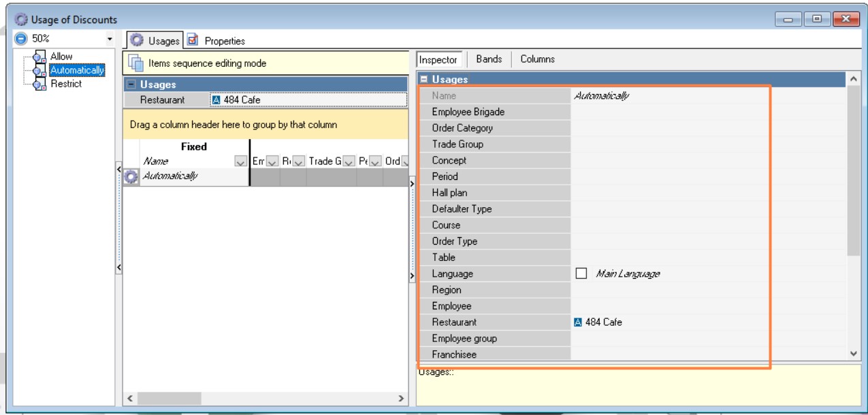This screenshot has width=868, height=415.
Task: Click the Inspector scroll down arrow
Action: (855, 353)
